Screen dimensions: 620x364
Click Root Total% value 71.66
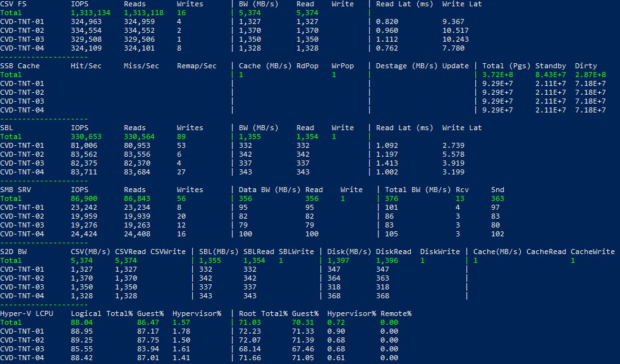(x=250, y=358)
